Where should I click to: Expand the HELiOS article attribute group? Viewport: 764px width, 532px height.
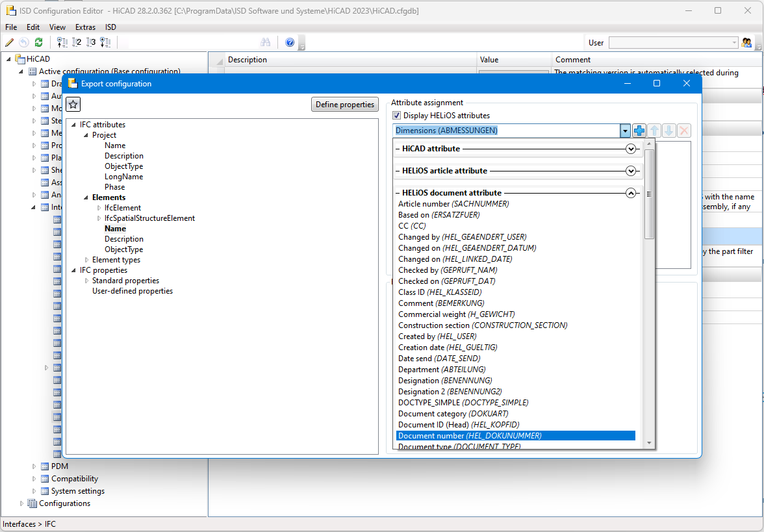[x=630, y=171]
